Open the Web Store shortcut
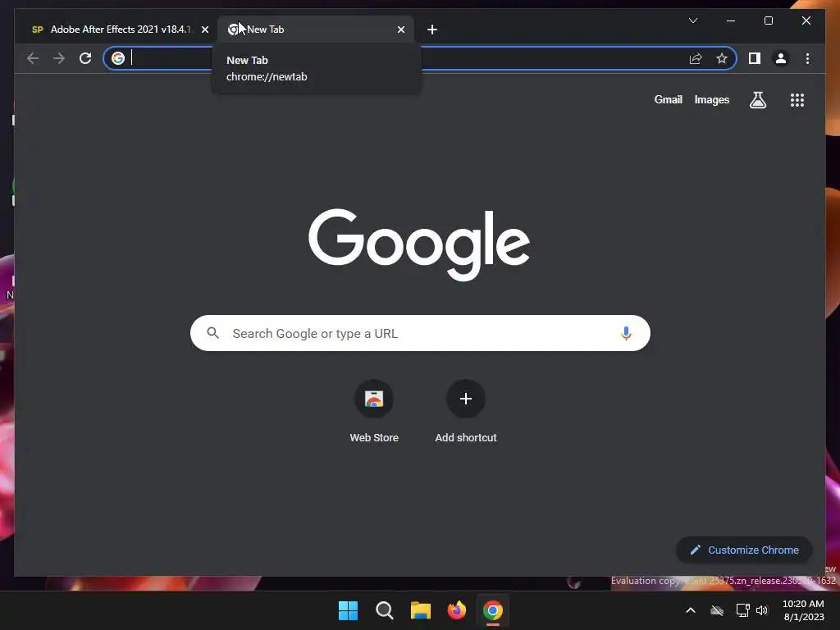Image resolution: width=840 pixels, height=630 pixels. 374,412
